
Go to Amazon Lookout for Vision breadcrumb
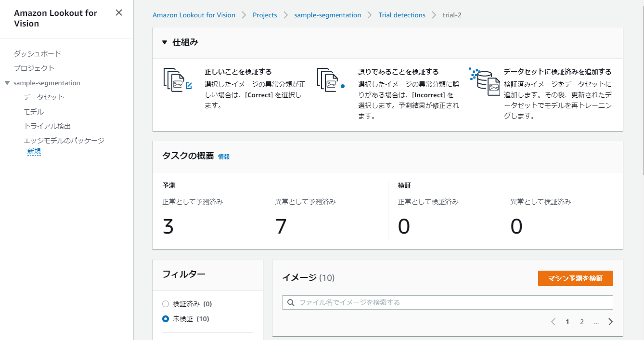coord(194,15)
